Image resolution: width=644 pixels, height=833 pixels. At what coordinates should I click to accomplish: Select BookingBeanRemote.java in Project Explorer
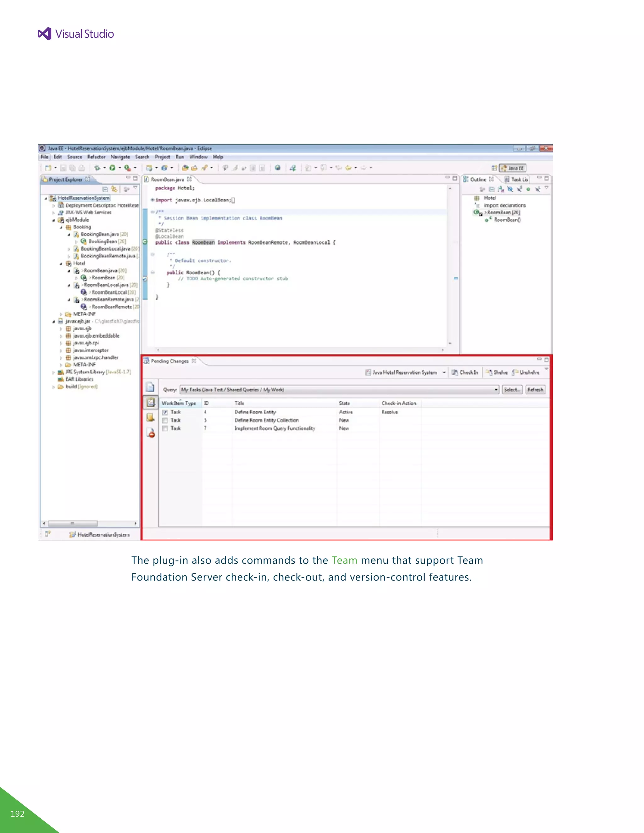click(x=107, y=256)
